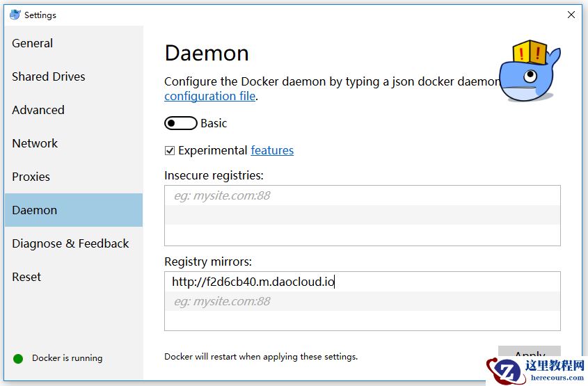Image resolution: width=588 pixels, height=386 pixels.
Task: Click the Insecure registries input field
Action: coord(362,195)
